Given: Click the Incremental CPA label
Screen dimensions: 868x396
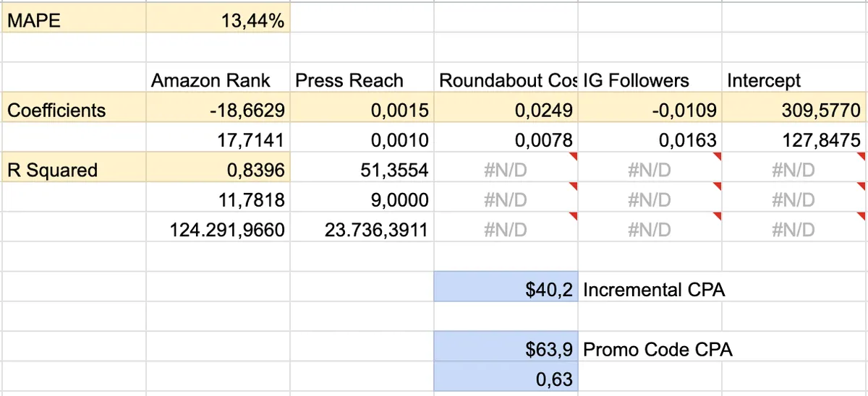Looking at the screenshot, I should (654, 290).
